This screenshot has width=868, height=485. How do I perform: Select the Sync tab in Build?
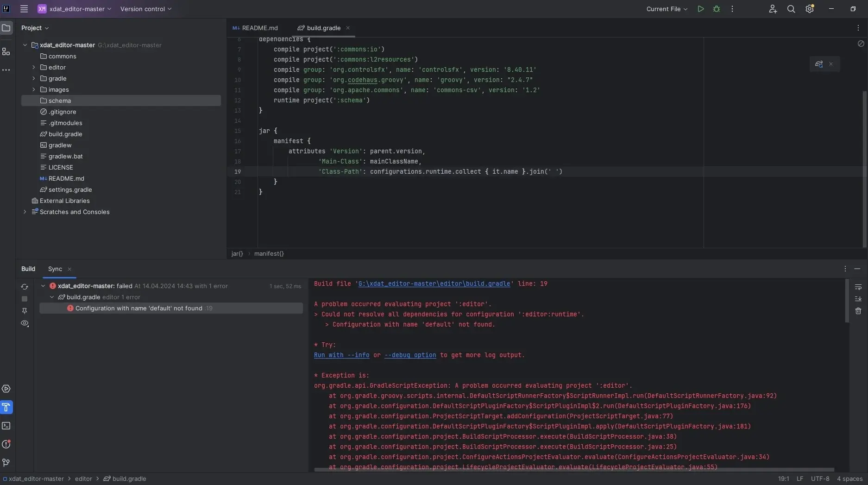pyautogui.click(x=55, y=269)
